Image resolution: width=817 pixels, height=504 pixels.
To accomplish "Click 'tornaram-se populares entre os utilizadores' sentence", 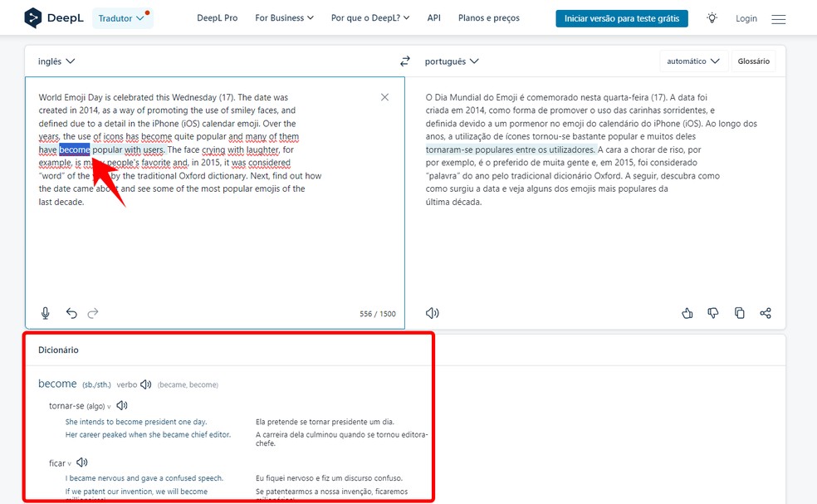I will 510,149.
